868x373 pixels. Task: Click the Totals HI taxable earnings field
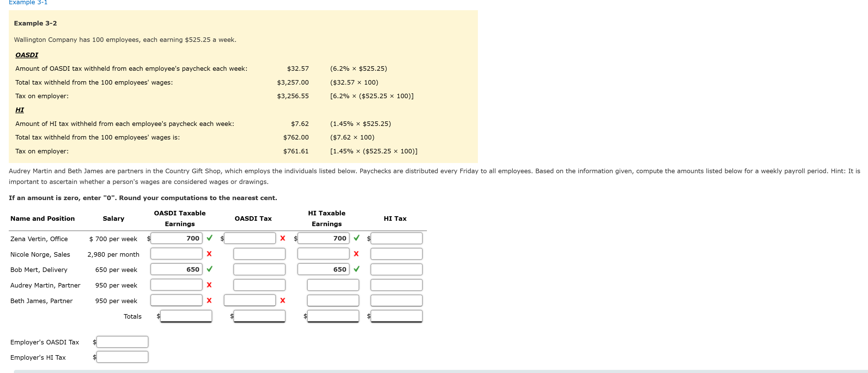333,316
